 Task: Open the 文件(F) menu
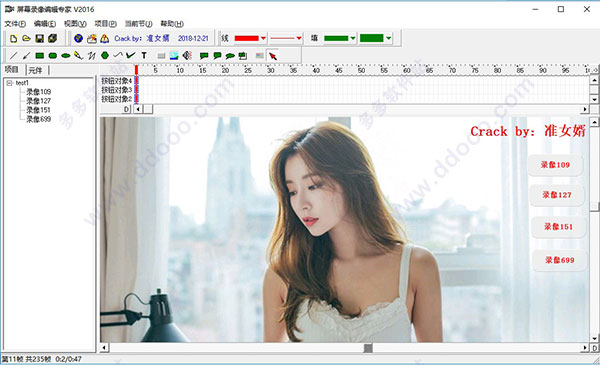(x=15, y=24)
